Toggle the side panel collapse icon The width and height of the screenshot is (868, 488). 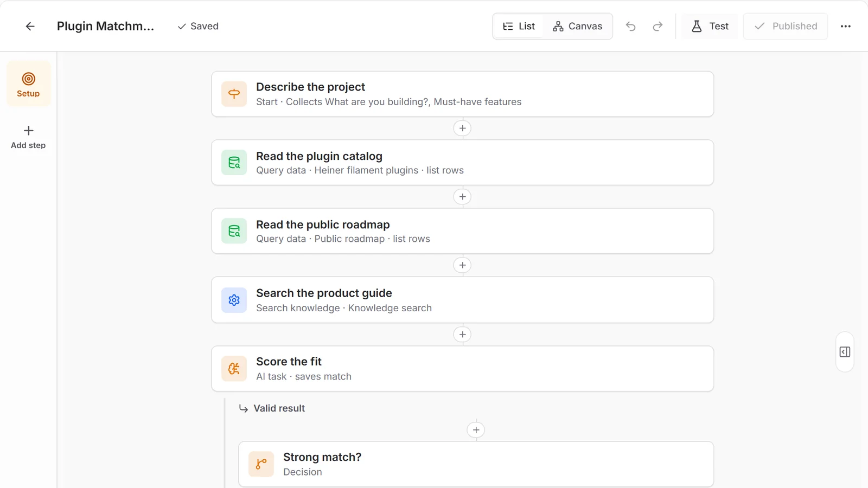pyautogui.click(x=845, y=352)
